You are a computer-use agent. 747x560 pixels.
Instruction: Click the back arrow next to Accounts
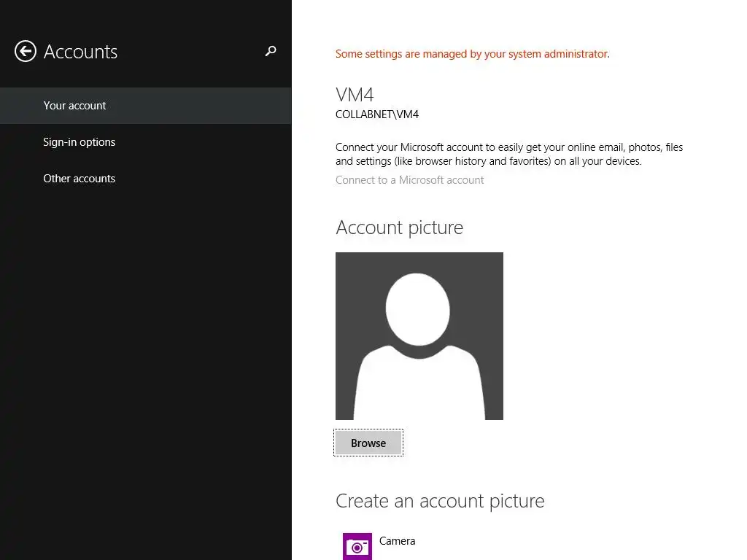[x=26, y=51]
